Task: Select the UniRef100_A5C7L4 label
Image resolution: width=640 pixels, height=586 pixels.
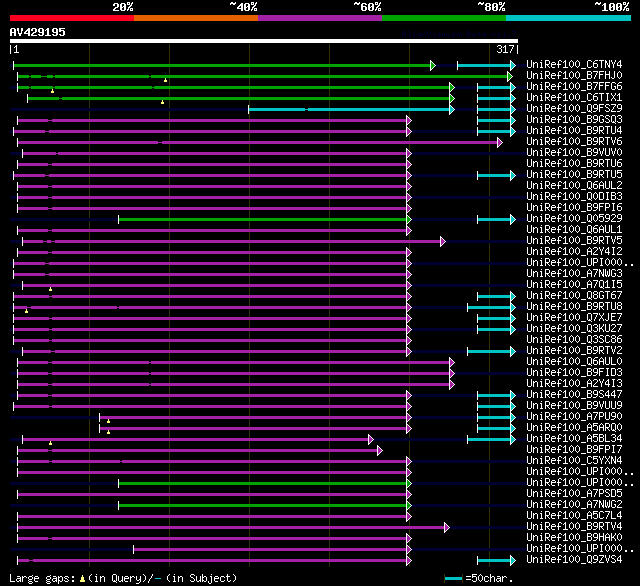Action: [574, 516]
